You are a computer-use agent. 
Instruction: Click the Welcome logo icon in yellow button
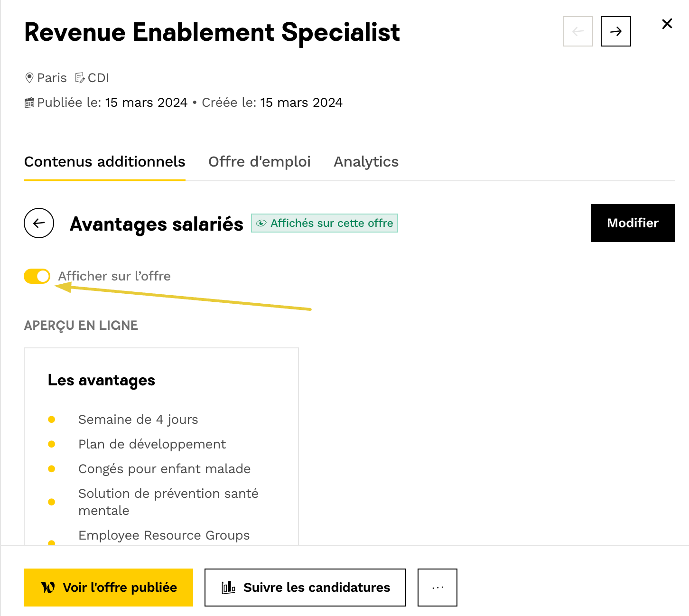coord(48,588)
